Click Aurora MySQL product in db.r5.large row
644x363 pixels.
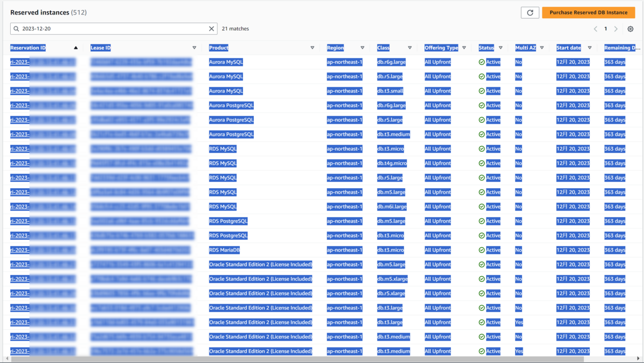point(226,76)
